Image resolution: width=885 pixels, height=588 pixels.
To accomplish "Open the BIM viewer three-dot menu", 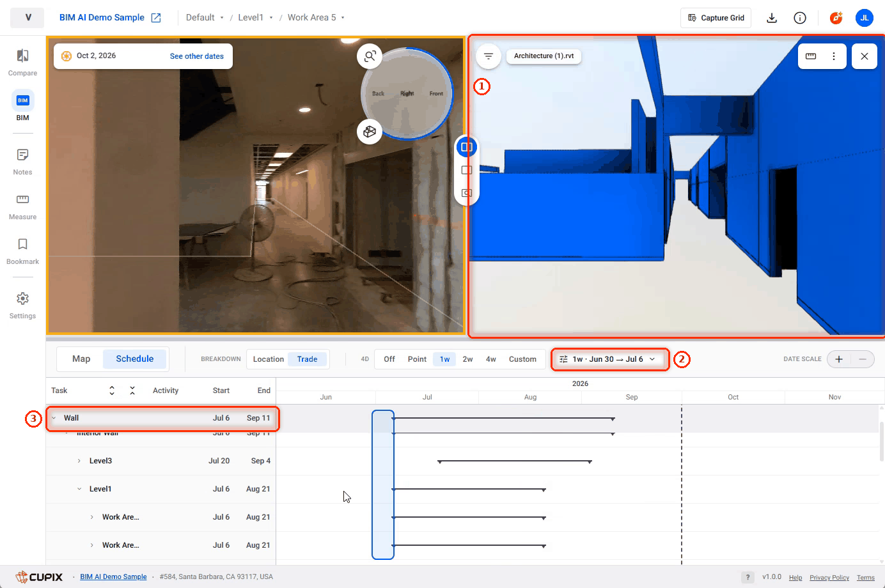I will click(x=834, y=56).
